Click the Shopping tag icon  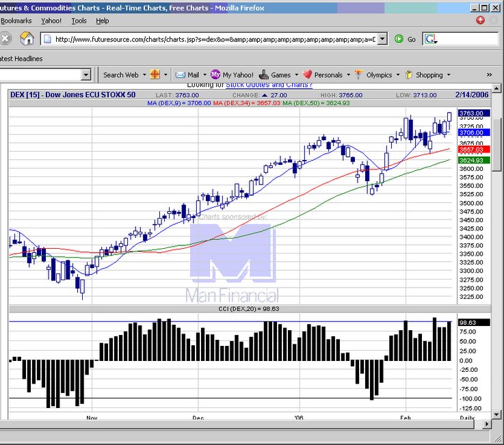409,75
